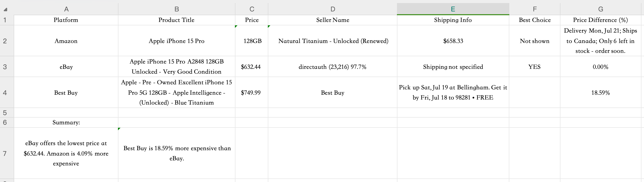Select row 7 header
644x182 pixels.
[5, 153]
